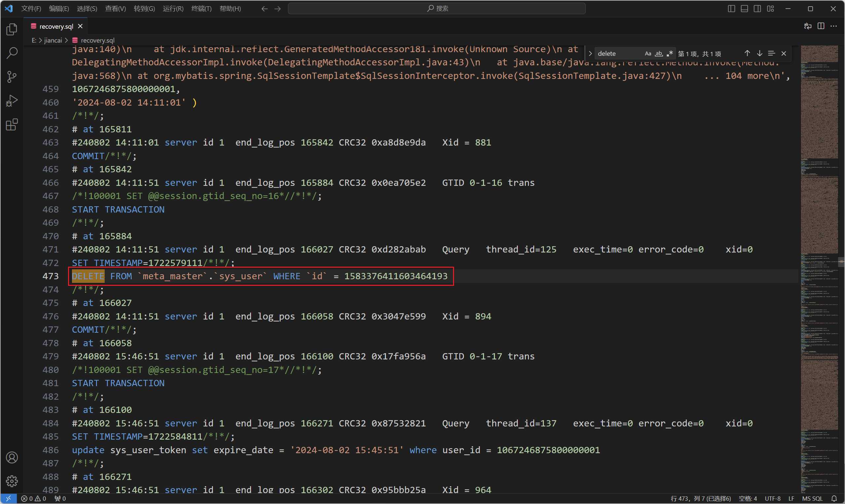The height and width of the screenshot is (504, 845).
Task: Open the Accounts menu icon
Action: point(12,457)
